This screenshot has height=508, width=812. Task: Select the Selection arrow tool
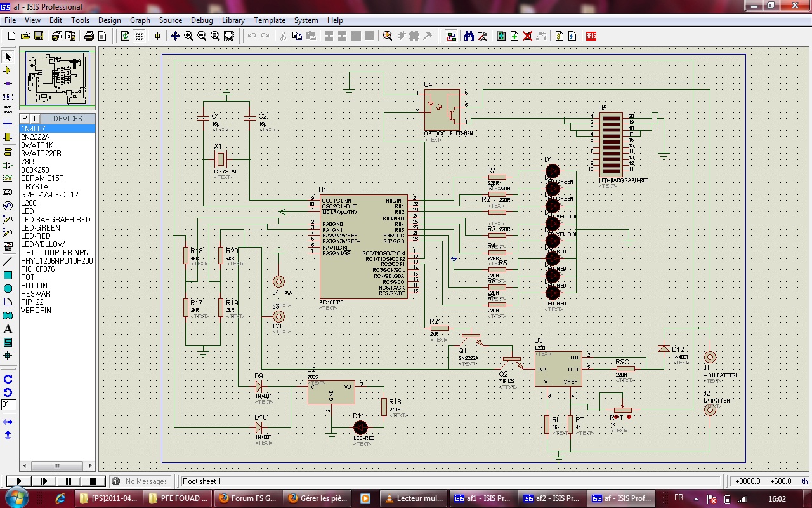pos(8,57)
